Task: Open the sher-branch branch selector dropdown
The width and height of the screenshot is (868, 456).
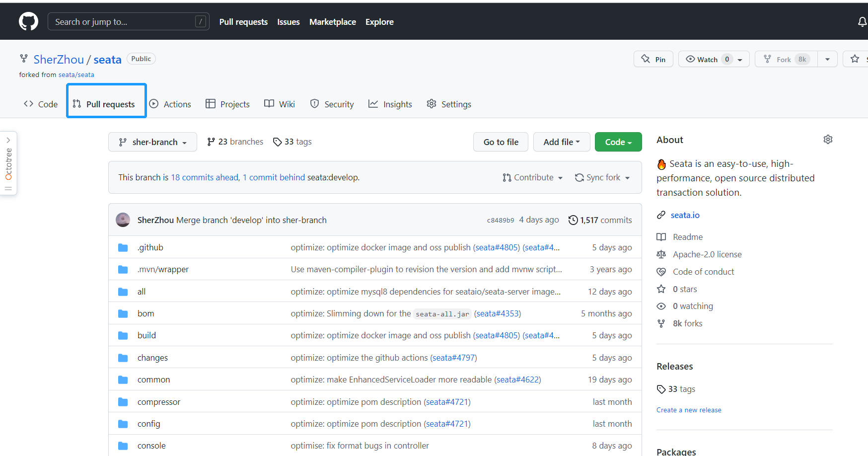Action: pyautogui.click(x=152, y=142)
